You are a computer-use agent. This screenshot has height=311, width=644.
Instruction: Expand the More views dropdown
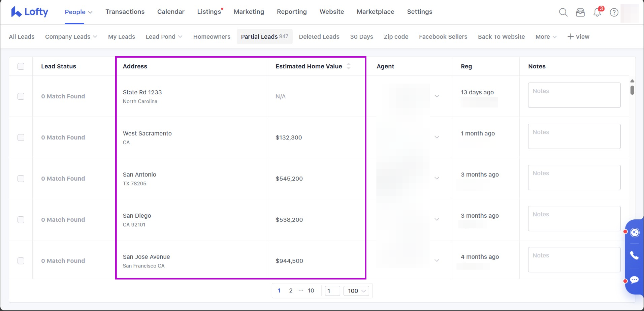pos(546,37)
